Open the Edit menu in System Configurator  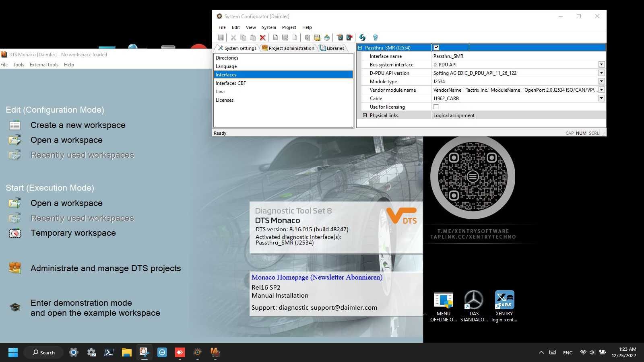coord(236,27)
